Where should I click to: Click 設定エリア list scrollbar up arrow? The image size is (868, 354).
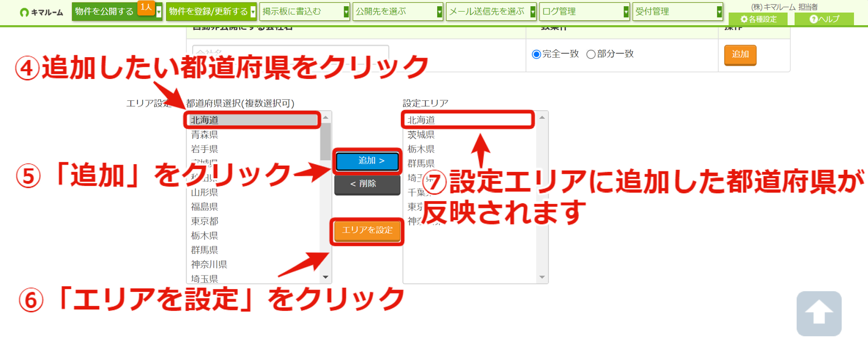(542, 118)
